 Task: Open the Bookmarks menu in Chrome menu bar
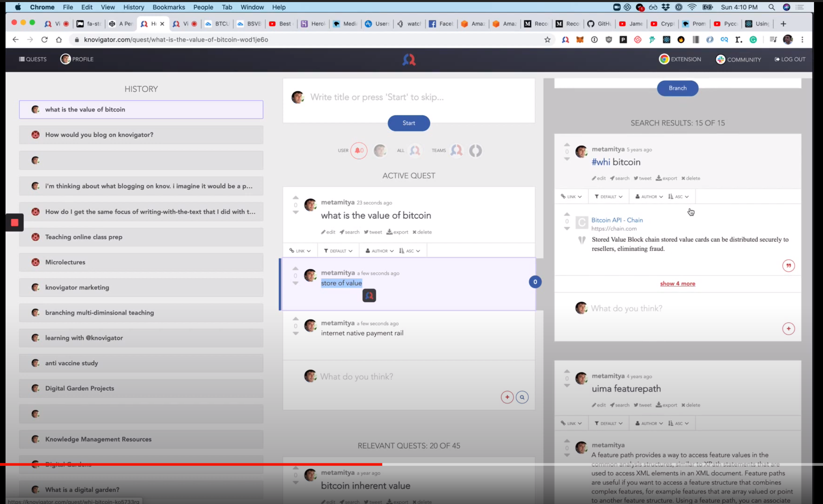click(169, 7)
